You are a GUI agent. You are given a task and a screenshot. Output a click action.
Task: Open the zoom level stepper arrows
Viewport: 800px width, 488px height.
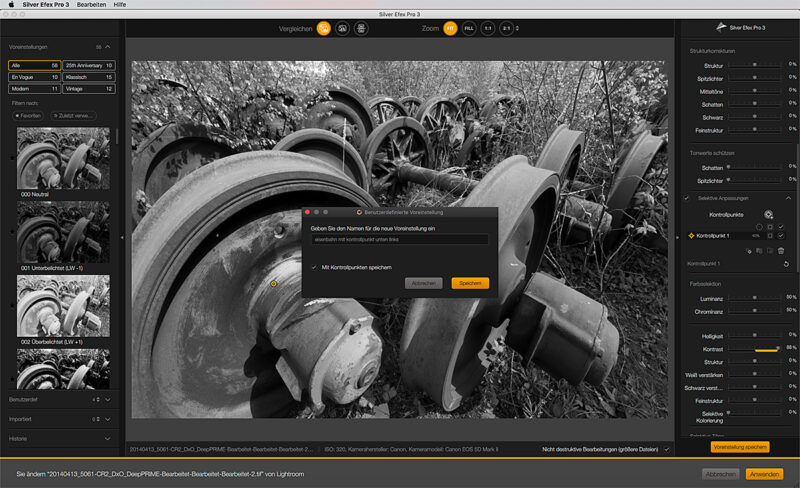tap(517, 29)
